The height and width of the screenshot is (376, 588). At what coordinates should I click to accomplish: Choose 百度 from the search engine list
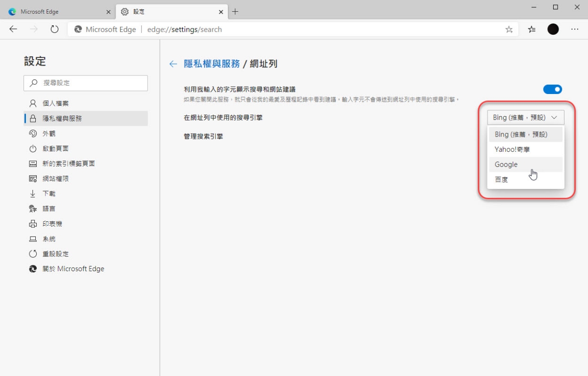point(526,180)
